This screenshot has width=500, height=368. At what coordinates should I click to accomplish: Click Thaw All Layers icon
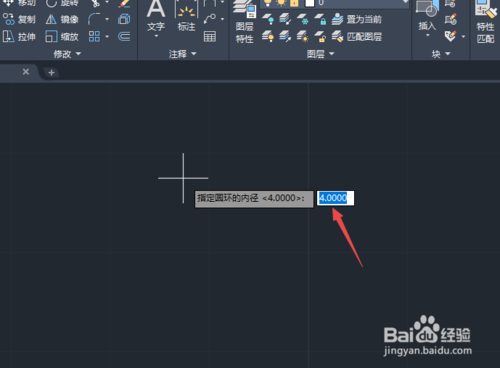(x=303, y=36)
